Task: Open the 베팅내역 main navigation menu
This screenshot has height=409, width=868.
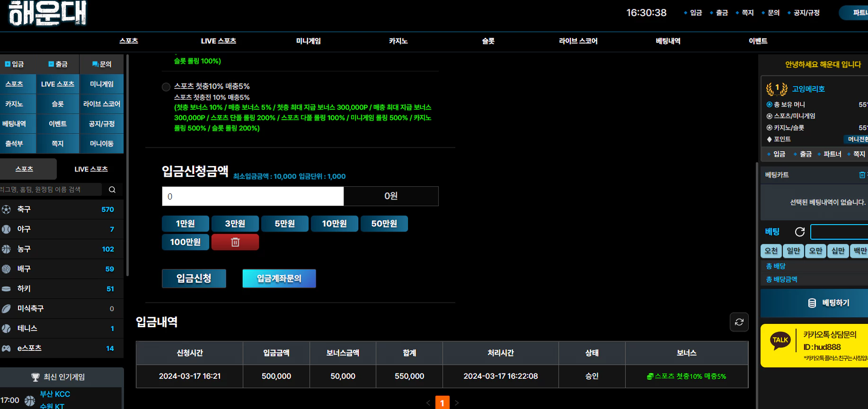Action: coord(668,41)
